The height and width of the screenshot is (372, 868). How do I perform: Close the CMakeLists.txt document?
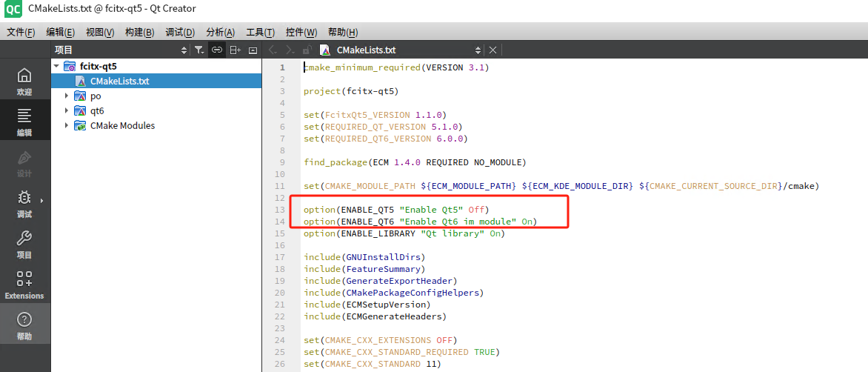tap(493, 50)
